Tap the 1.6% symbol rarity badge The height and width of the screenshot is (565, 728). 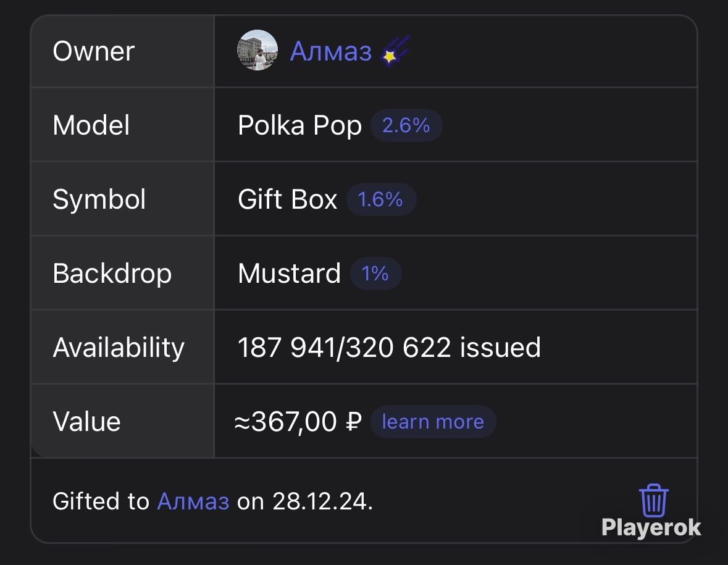tap(381, 199)
